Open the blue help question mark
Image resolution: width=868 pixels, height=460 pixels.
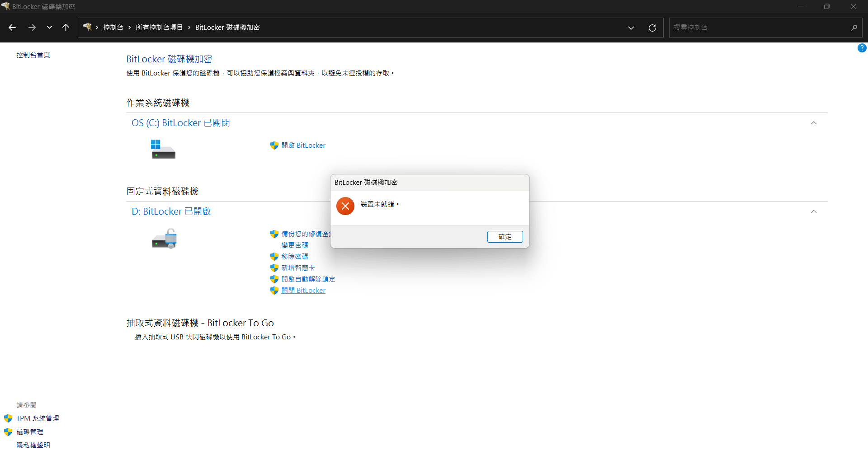pyautogui.click(x=862, y=48)
